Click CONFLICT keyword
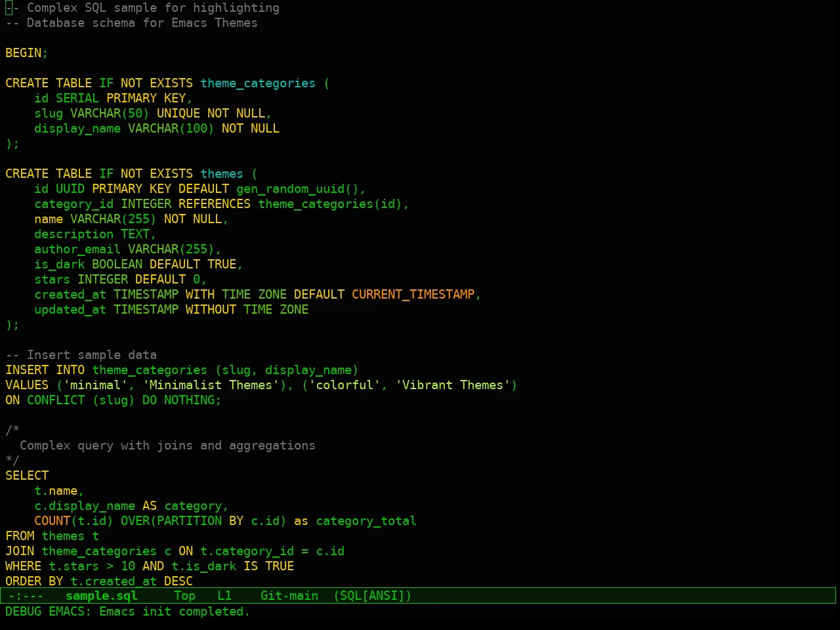The image size is (840, 630). [x=56, y=400]
